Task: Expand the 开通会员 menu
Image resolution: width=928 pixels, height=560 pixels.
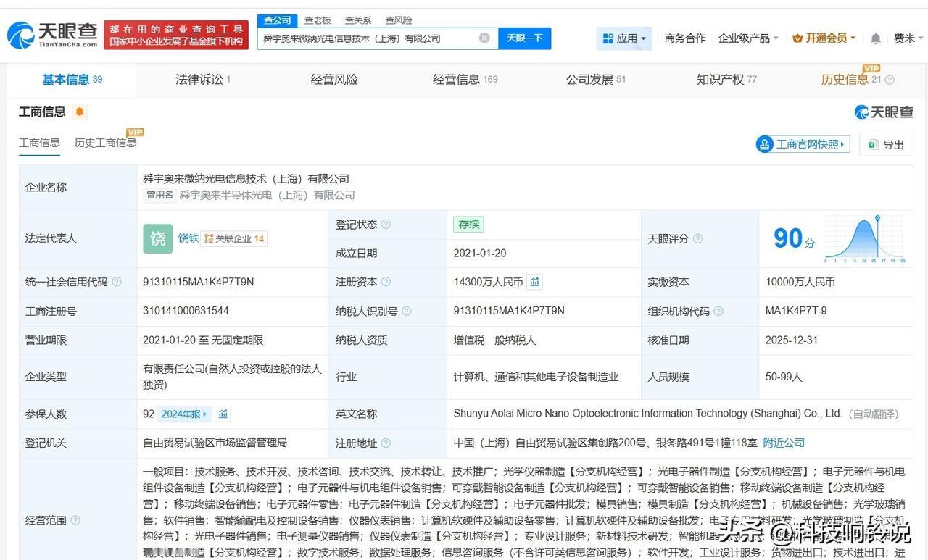Action: click(824, 38)
